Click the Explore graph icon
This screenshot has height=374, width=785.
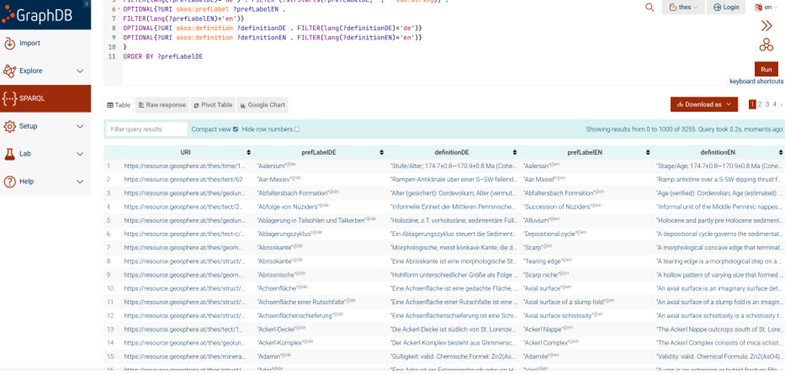pos(10,71)
